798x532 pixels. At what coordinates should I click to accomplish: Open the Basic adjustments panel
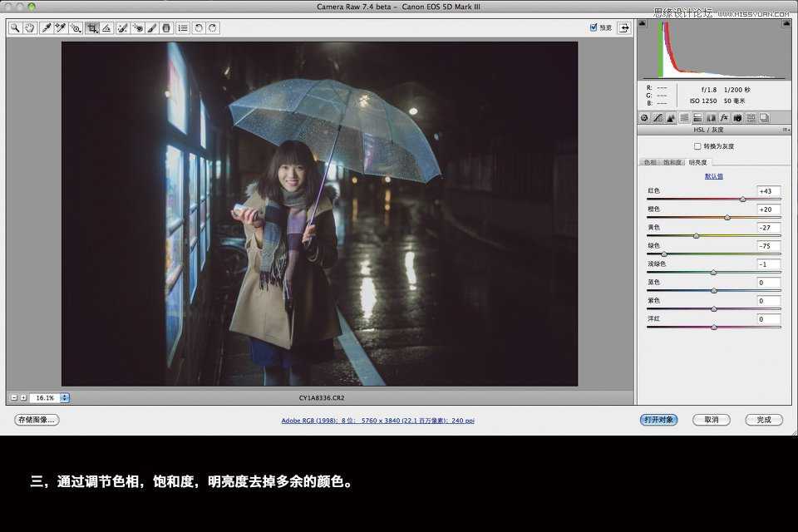pyautogui.click(x=644, y=117)
